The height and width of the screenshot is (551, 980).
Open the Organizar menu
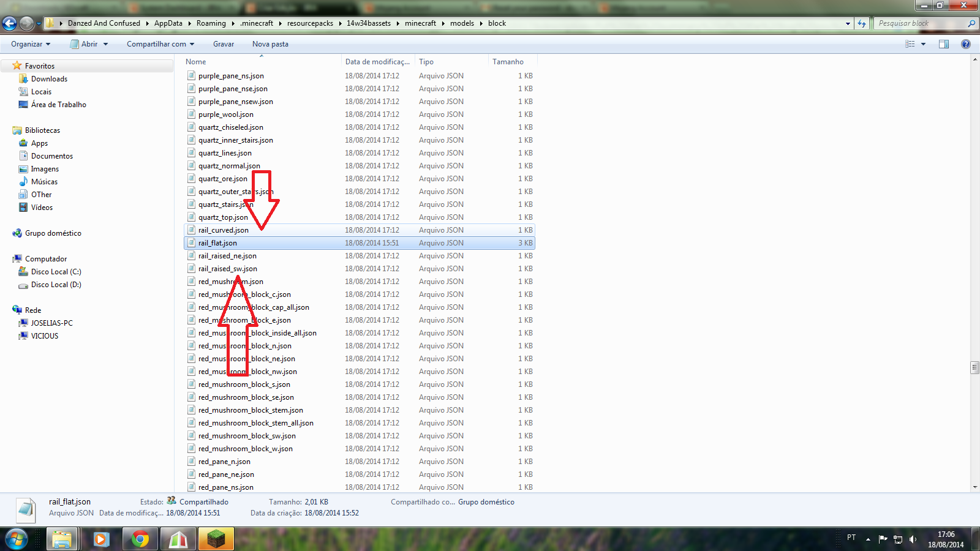point(31,44)
